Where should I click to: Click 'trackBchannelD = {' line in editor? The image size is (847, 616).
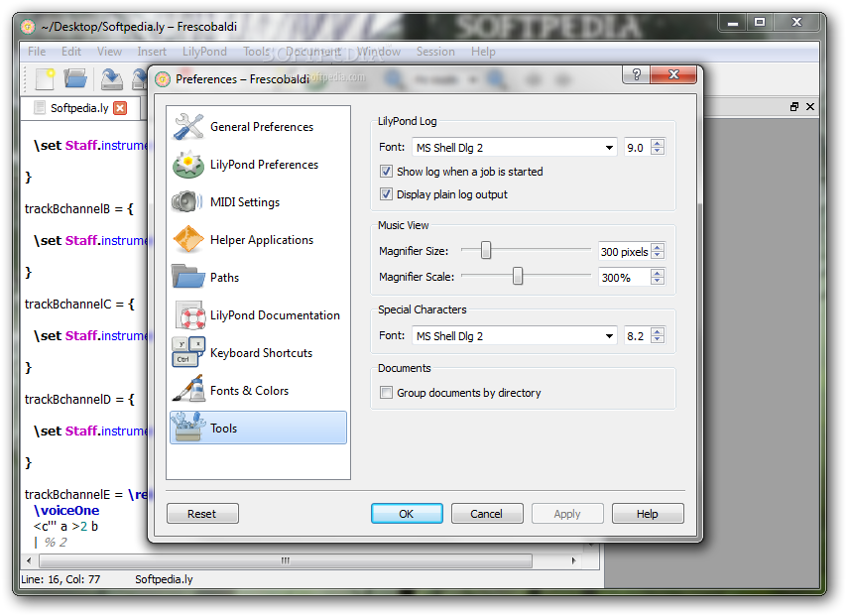tap(79, 400)
